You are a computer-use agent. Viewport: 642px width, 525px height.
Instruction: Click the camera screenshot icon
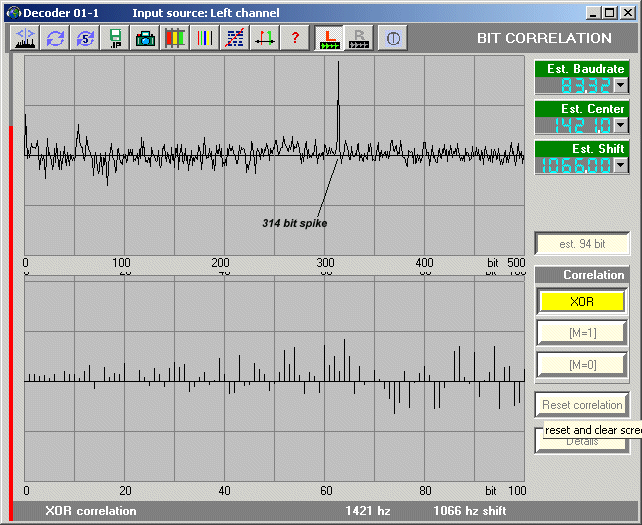[x=145, y=38]
